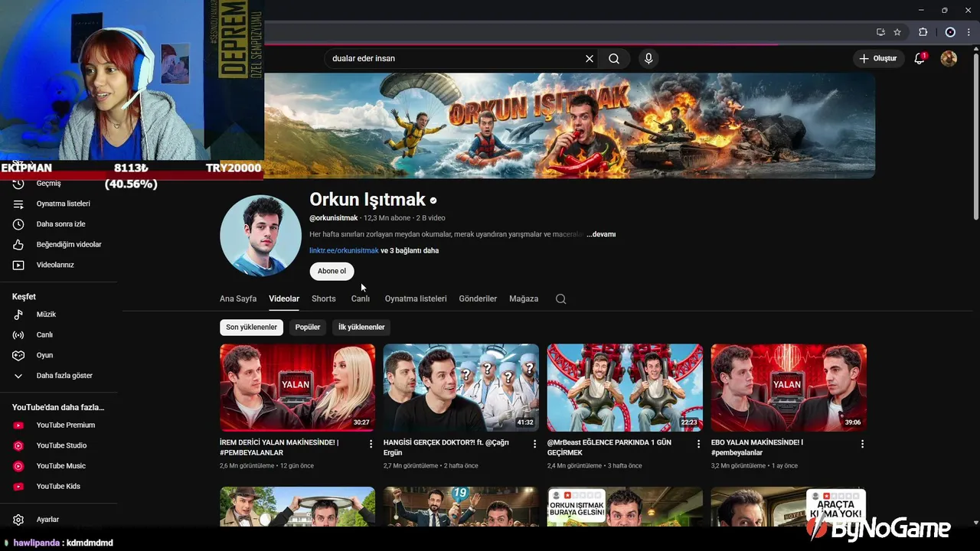This screenshot has height=551, width=980.
Task: Play the 41:32 doctors thumbnail
Action: pyautogui.click(x=461, y=387)
